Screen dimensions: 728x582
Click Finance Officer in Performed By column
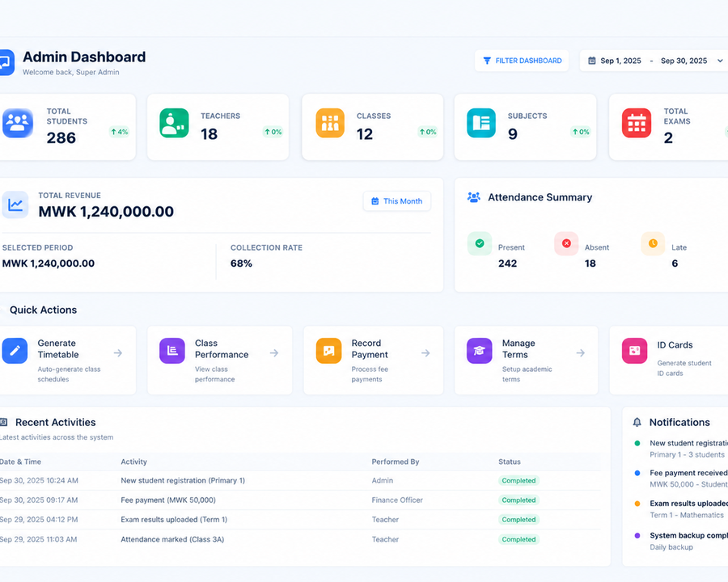coord(397,500)
